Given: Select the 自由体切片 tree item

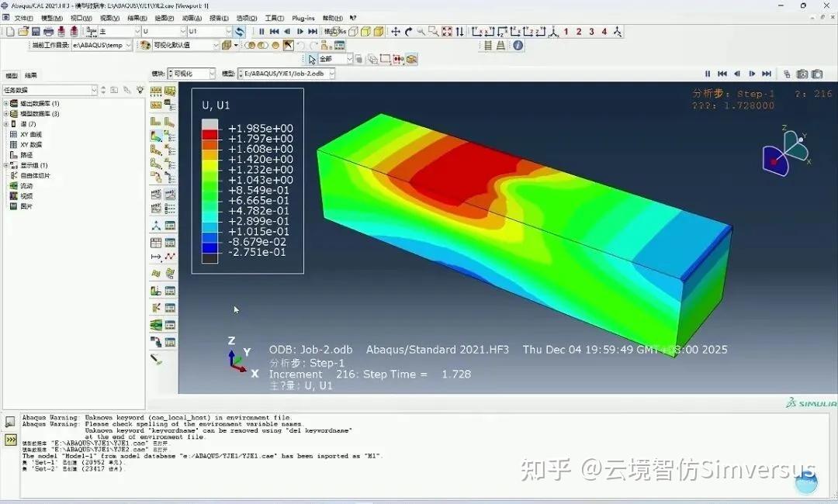Looking at the screenshot, I should click(35, 176).
